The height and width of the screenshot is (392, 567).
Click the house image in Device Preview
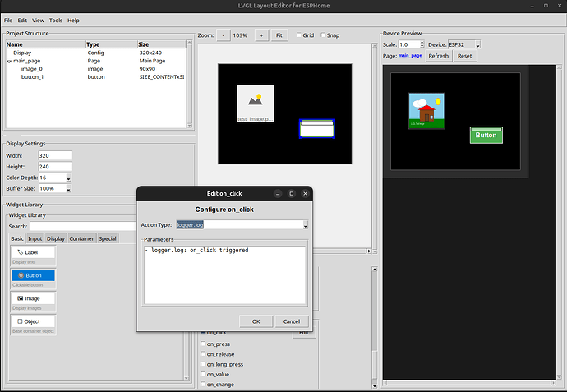tap(426, 110)
